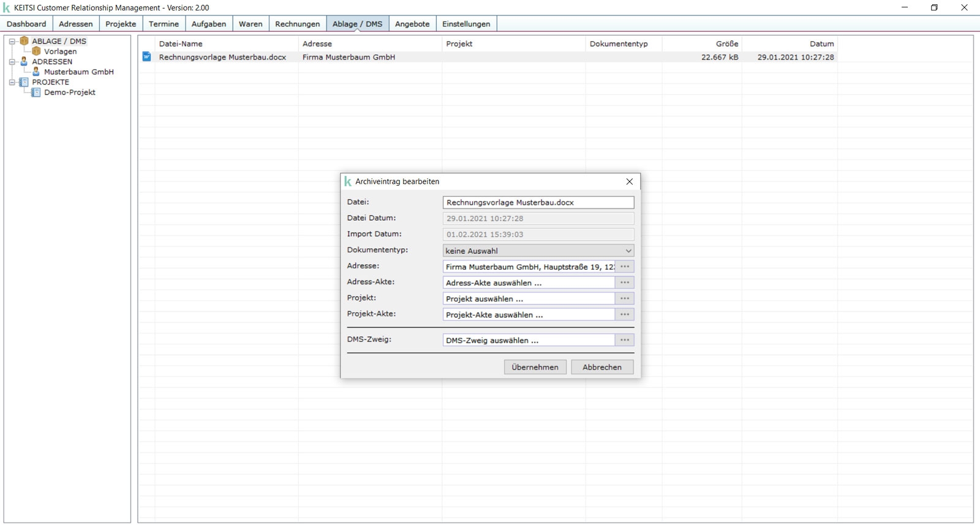
Task: Click the disabled Import Datum field
Action: click(538, 234)
